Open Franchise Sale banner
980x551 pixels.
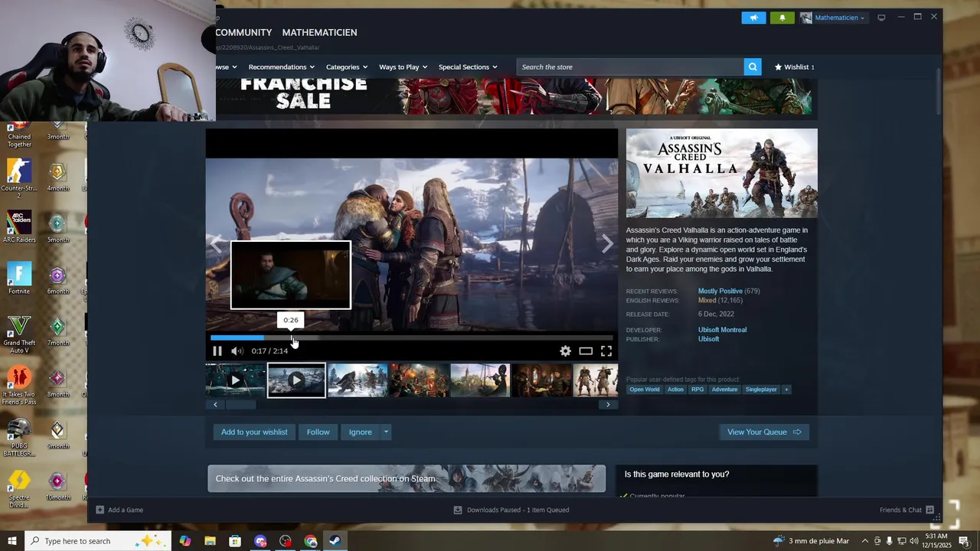coord(511,96)
